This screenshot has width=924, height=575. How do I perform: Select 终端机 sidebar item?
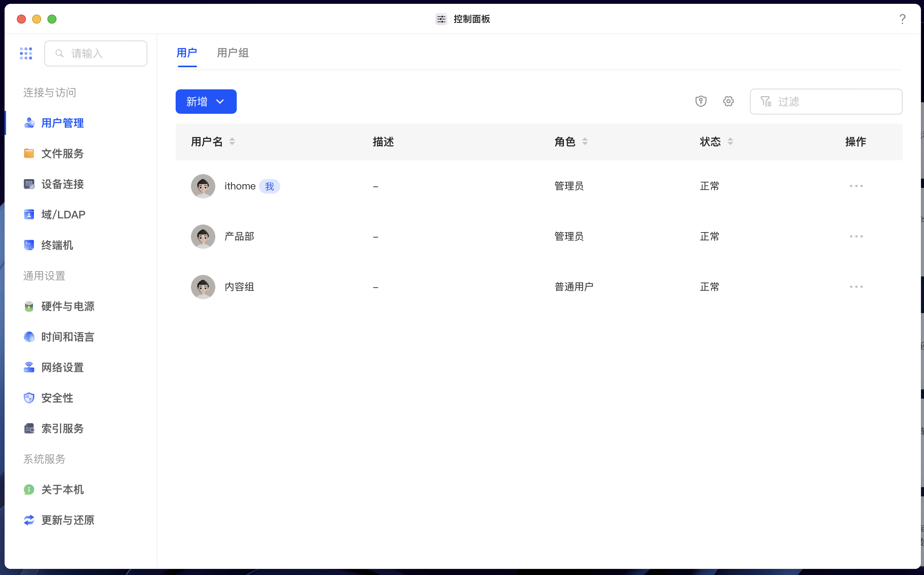tap(57, 245)
